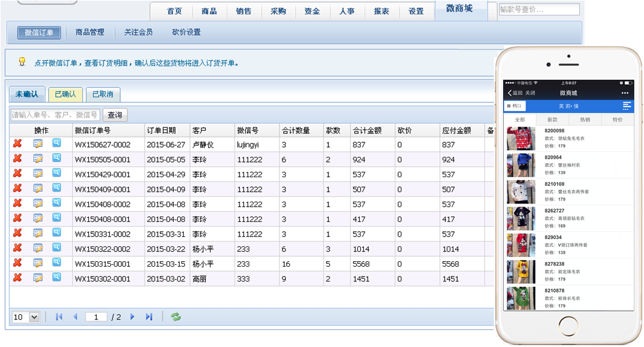Open 砍价设置 section
The height and width of the screenshot is (347, 644).
(x=186, y=32)
